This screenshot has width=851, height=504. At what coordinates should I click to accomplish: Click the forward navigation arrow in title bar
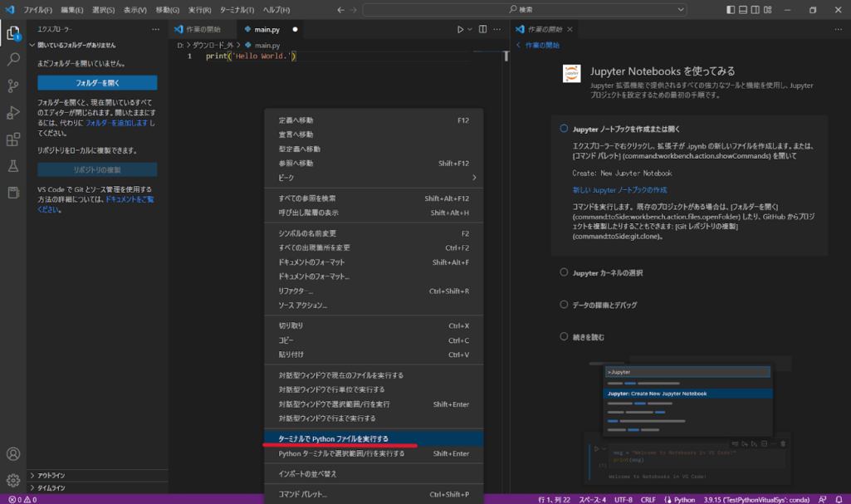pos(354,10)
